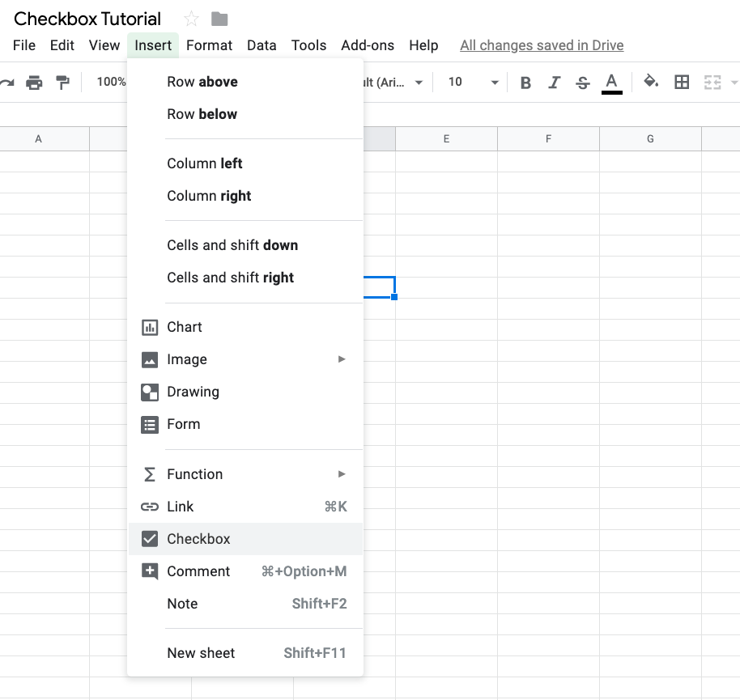The height and width of the screenshot is (700, 740).
Task: Insert Column right
Action: tap(245, 196)
